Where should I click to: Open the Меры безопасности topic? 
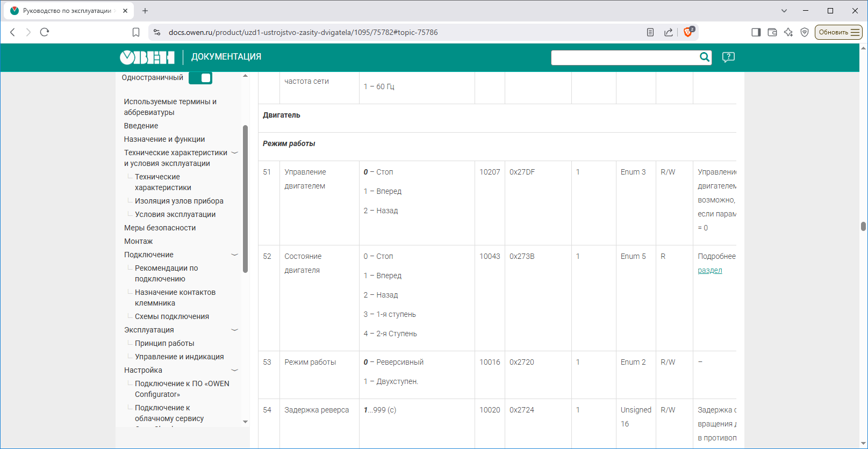[160, 228]
